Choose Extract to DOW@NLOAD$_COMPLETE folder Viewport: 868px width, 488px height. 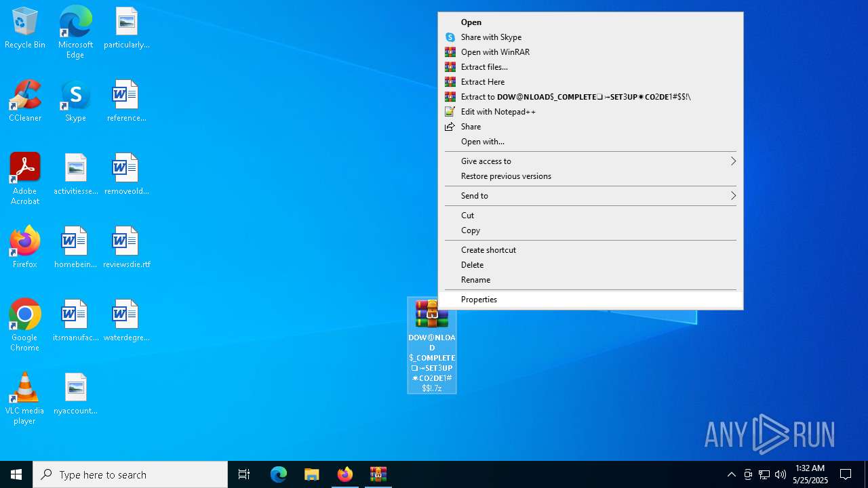pos(591,97)
